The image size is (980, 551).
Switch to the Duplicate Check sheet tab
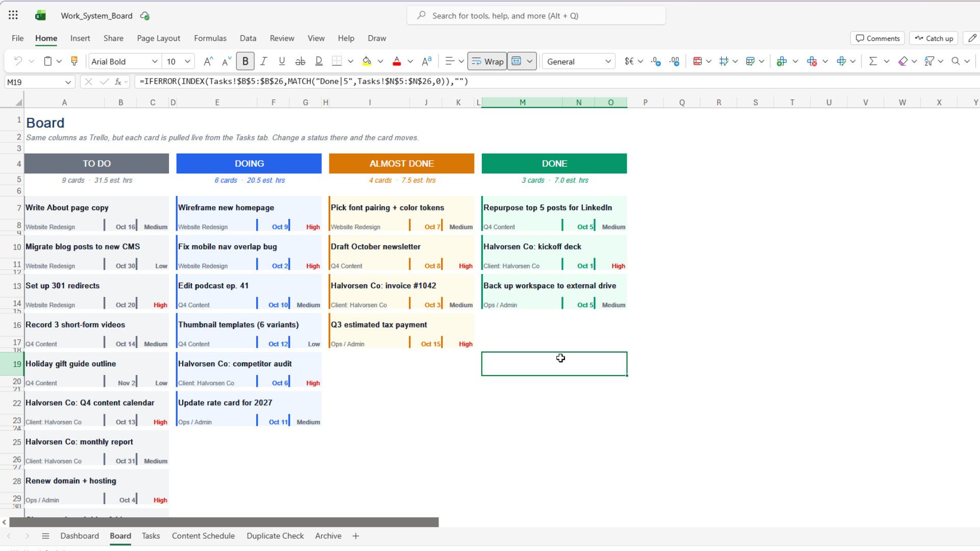click(275, 536)
